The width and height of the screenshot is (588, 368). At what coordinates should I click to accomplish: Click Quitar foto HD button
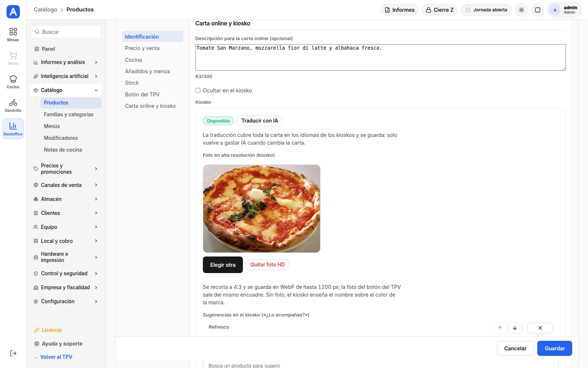pyautogui.click(x=268, y=265)
